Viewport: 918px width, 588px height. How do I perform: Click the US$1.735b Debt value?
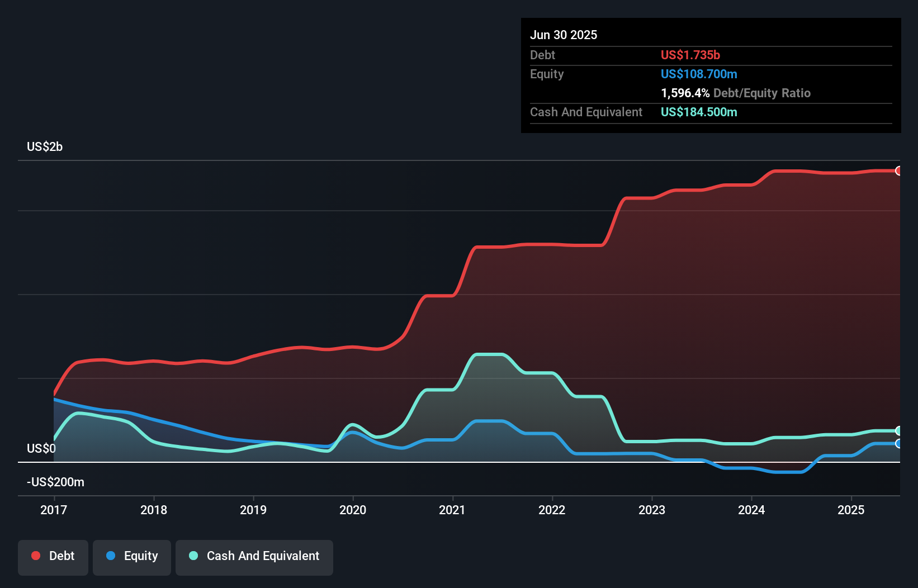click(690, 55)
